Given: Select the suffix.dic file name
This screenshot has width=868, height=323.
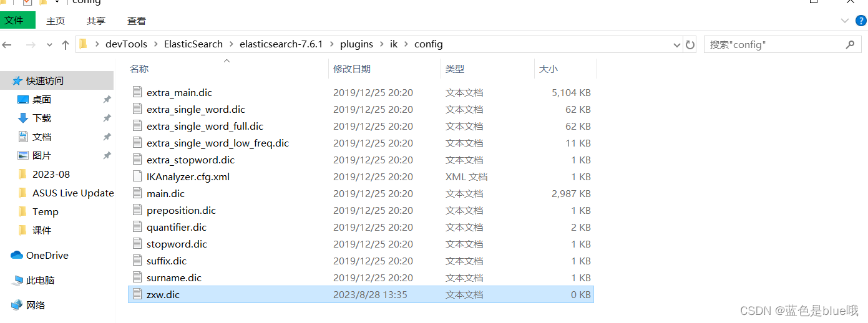Looking at the screenshot, I should (167, 261).
